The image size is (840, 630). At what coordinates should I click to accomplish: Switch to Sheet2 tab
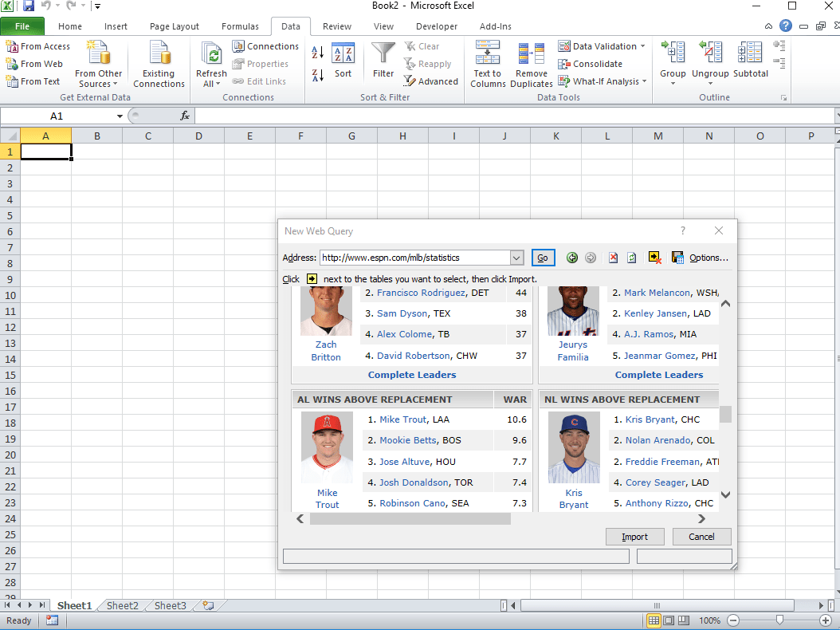[x=122, y=606]
